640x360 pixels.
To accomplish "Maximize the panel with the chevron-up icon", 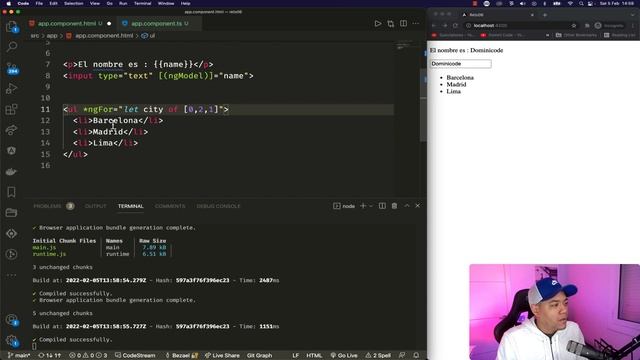I will [x=407, y=206].
